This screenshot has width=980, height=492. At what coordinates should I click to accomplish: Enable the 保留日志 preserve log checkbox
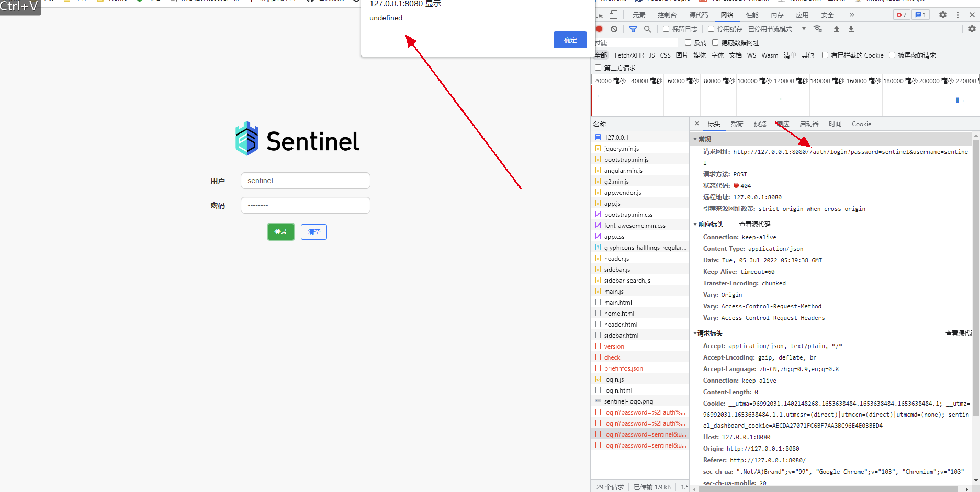coord(666,29)
